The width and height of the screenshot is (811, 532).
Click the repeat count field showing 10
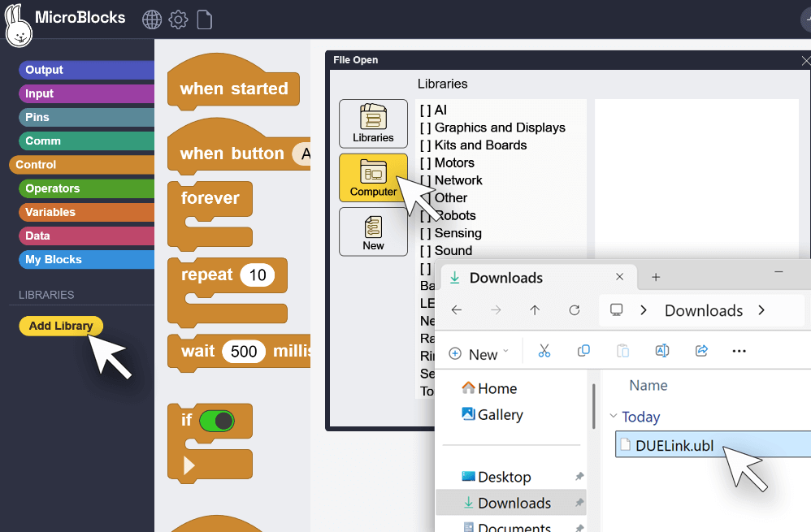[x=257, y=275]
